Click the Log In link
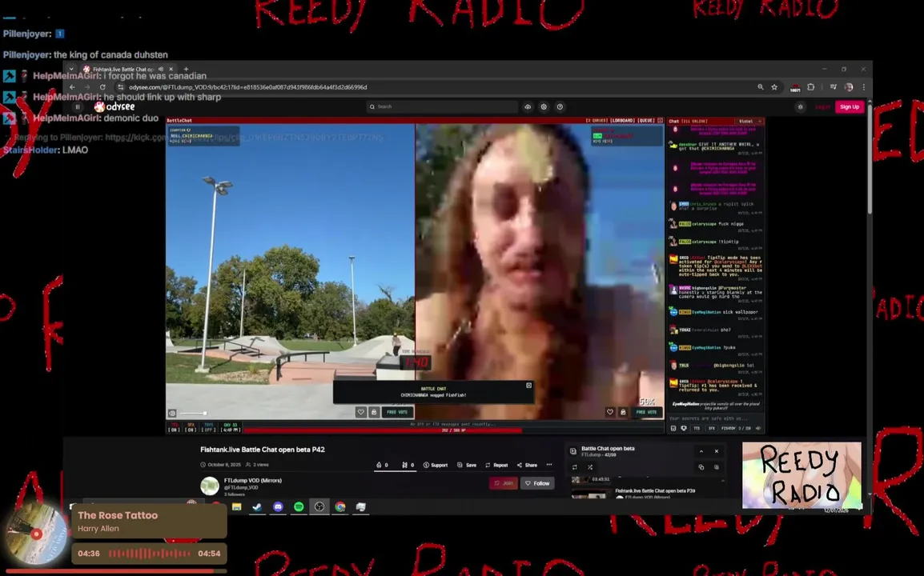 point(822,106)
